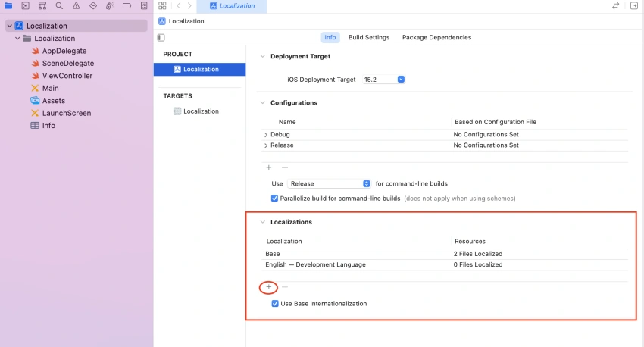Open the related items grid icon
The image size is (644, 347).
point(162,6)
